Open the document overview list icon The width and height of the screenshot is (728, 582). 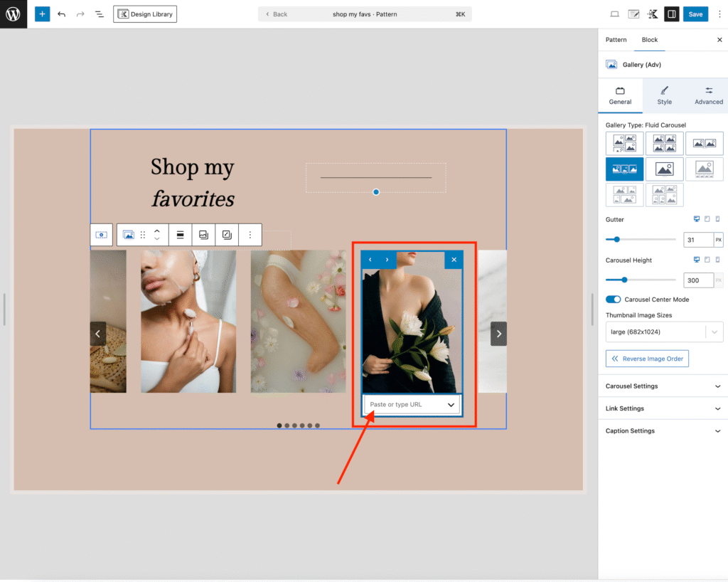(x=99, y=14)
